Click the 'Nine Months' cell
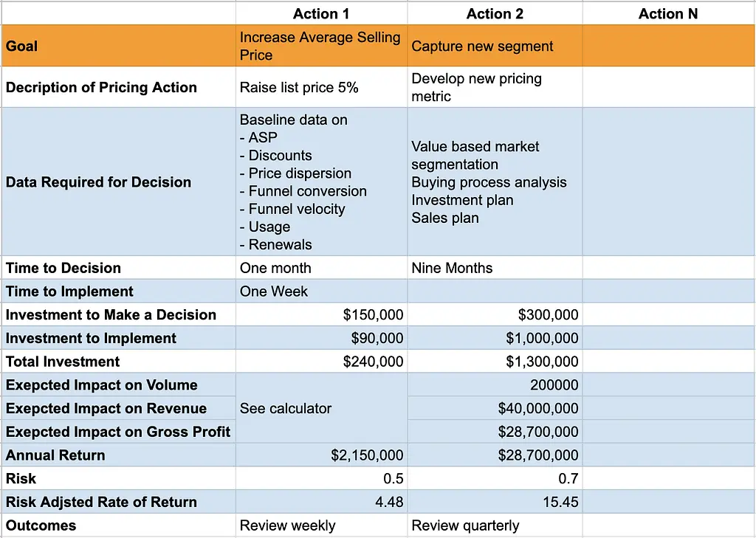The width and height of the screenshot is (756, 538). click(x=495, y=268)
